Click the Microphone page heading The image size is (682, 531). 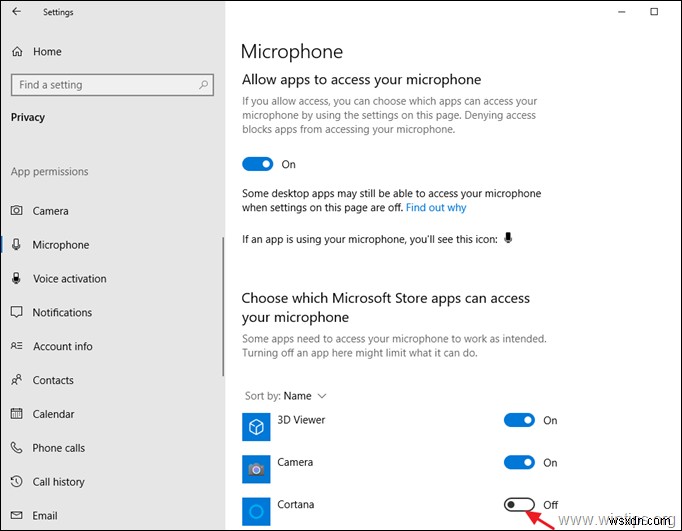[x=292, y=51]
